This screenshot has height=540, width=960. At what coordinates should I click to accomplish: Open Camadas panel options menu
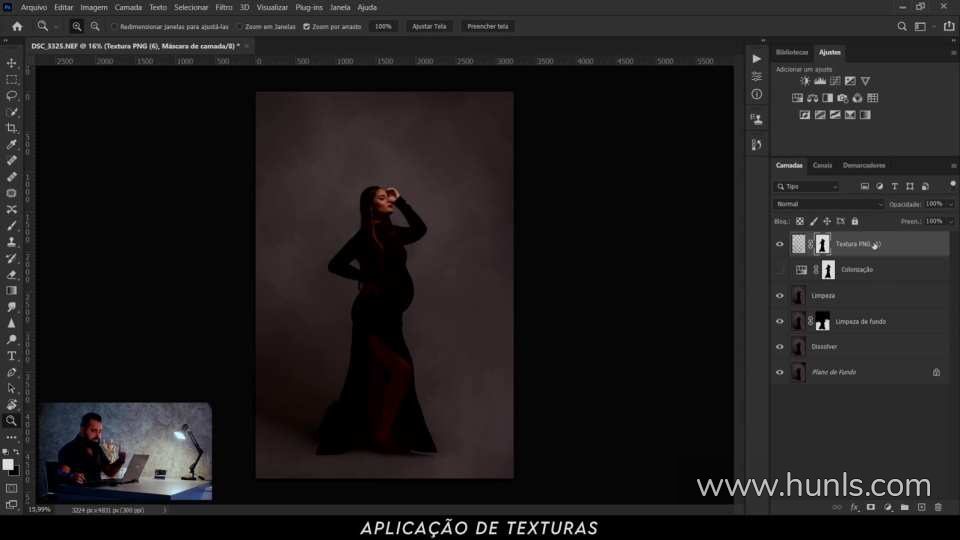(x=953, y=165)
